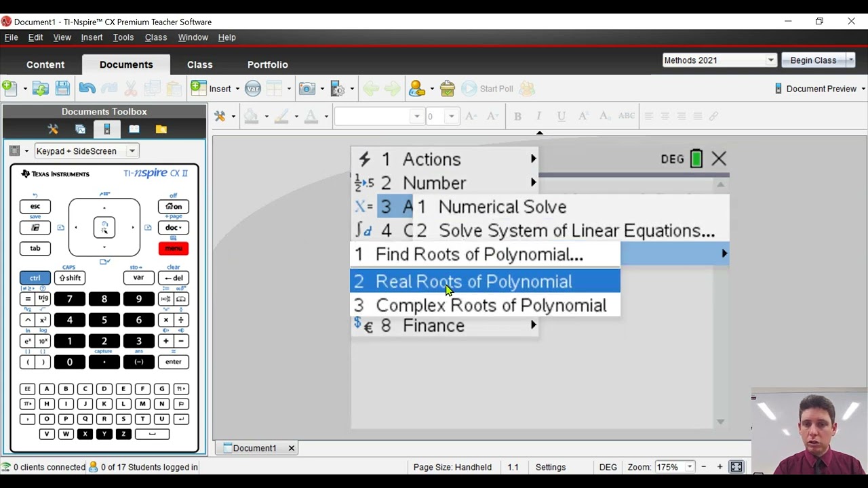Expand the Document Preview dropdown
The width and height of the screenshot is (868, 488).
click(863, 89)
